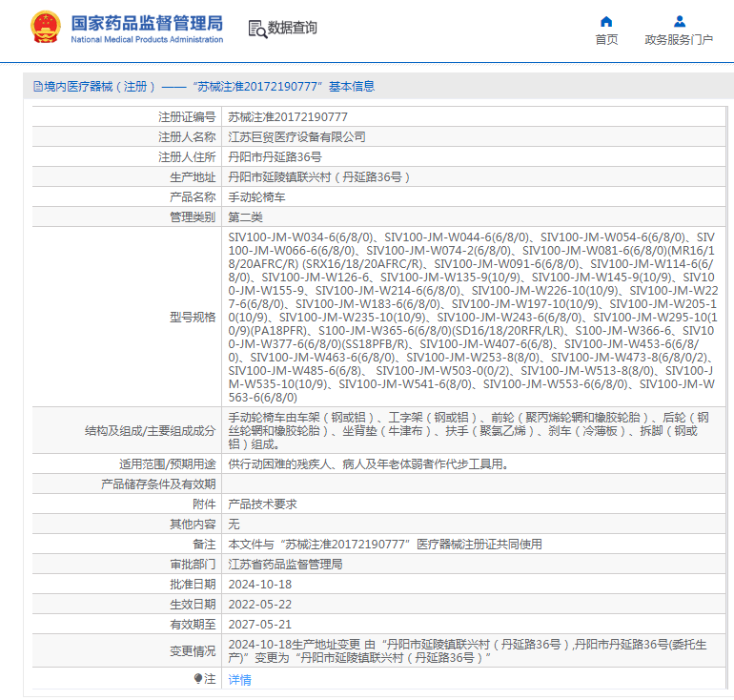Select management category 第二类
Viewport: 734px width, 700px height.
[x=245, y=217]
